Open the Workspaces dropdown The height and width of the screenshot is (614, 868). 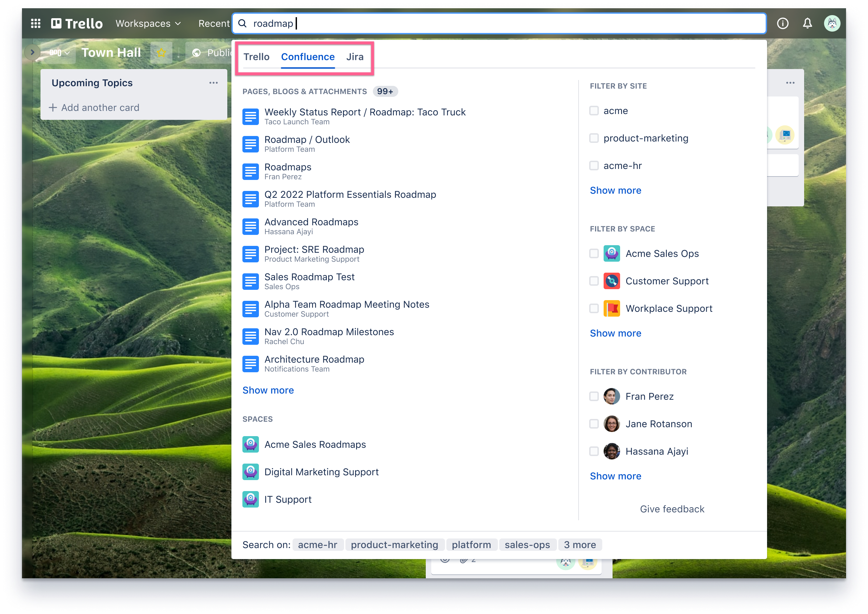click(x=148, y=23)
